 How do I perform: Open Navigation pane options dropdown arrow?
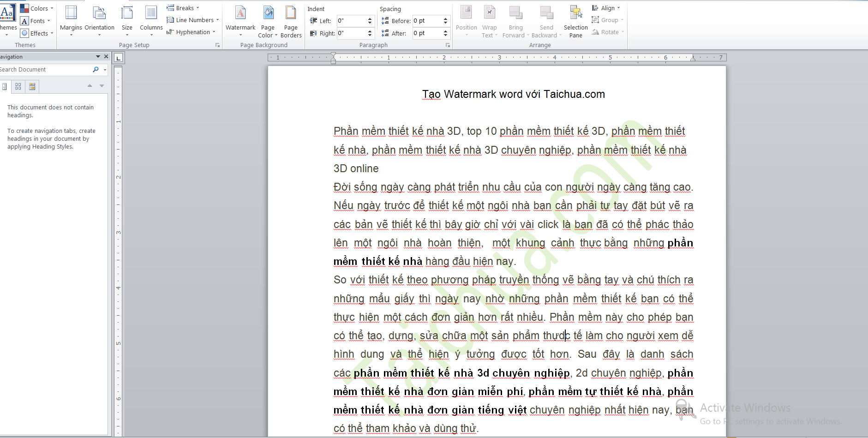(x=98, y=56)
